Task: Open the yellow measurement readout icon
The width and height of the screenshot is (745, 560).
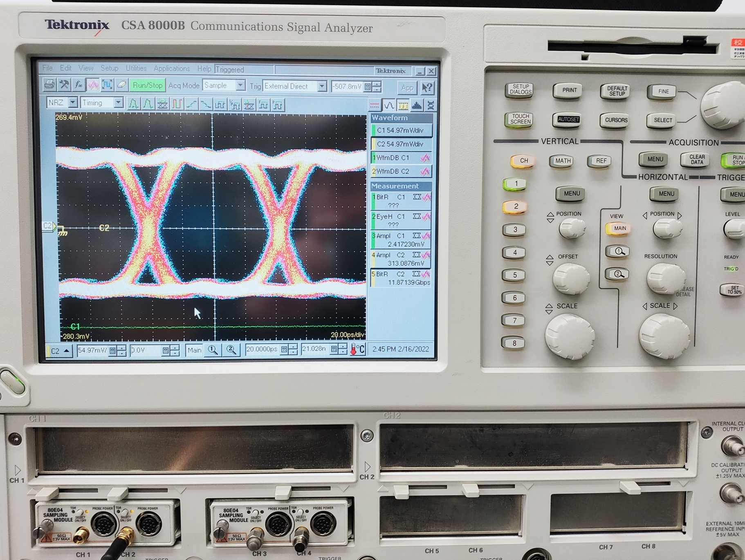Action: [403, 106]
